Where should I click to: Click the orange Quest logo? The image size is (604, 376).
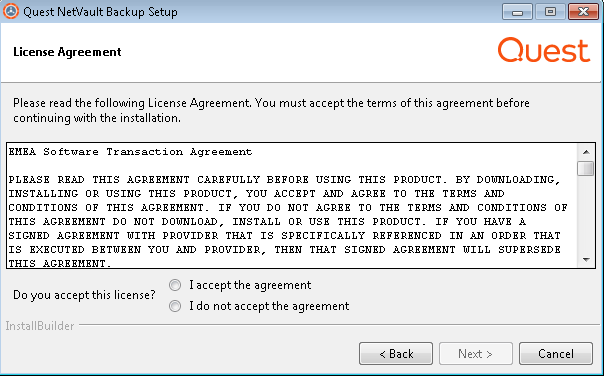tap(544, 50)
